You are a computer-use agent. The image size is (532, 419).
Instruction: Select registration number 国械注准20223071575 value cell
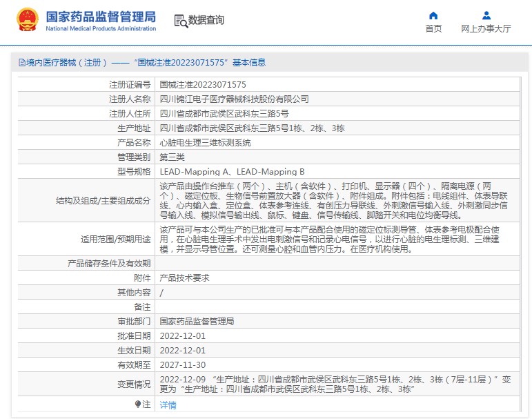click(x=203, y=84)
